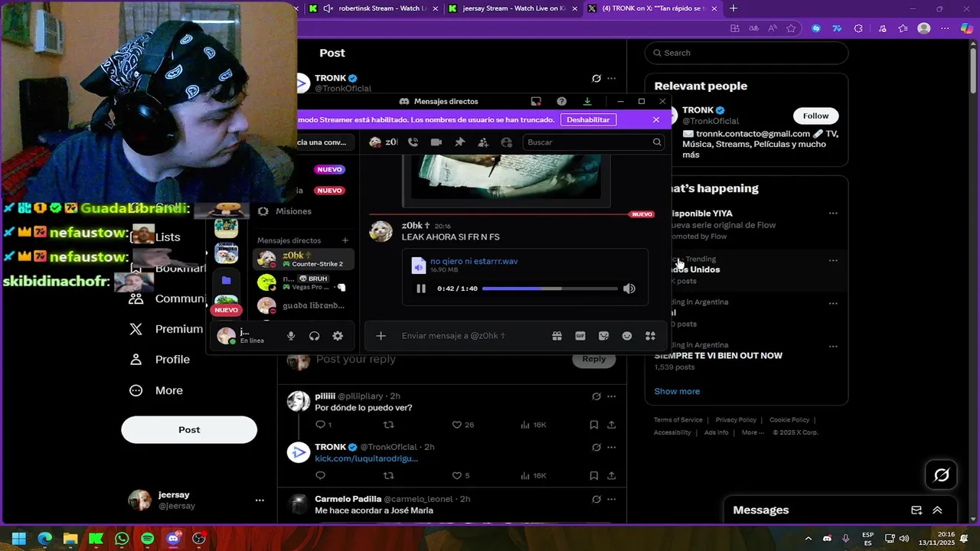Open the kick.com/luquitarodrigu link
This screenshot has width=980, height=551.
click(367, 458)
